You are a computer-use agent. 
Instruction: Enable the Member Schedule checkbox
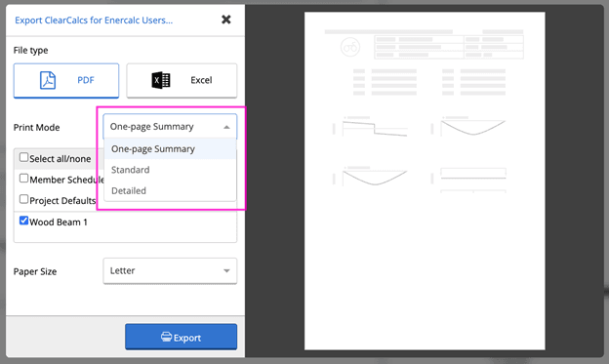click(23, 179)
